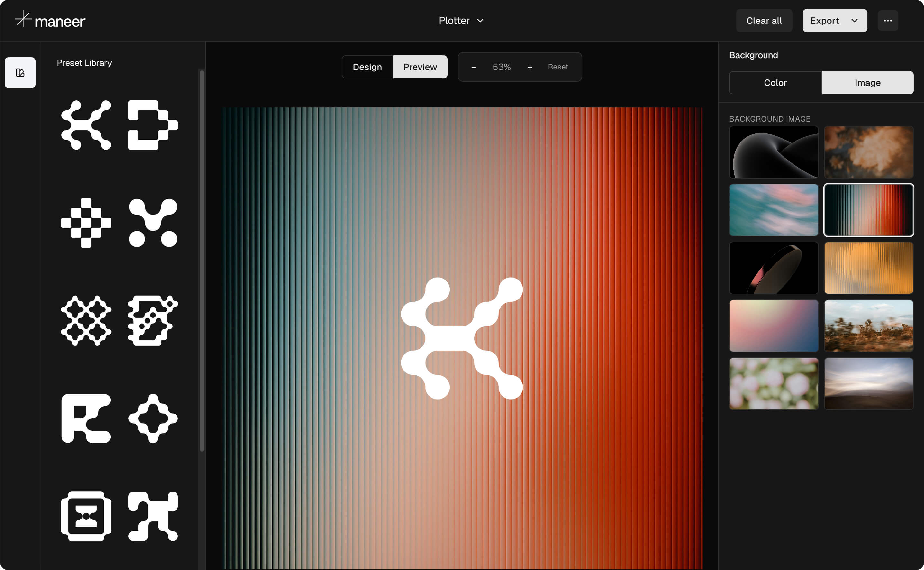Open the three-dot more options menu
Viewport: 924px width, 570px height.
coord(888,20)
